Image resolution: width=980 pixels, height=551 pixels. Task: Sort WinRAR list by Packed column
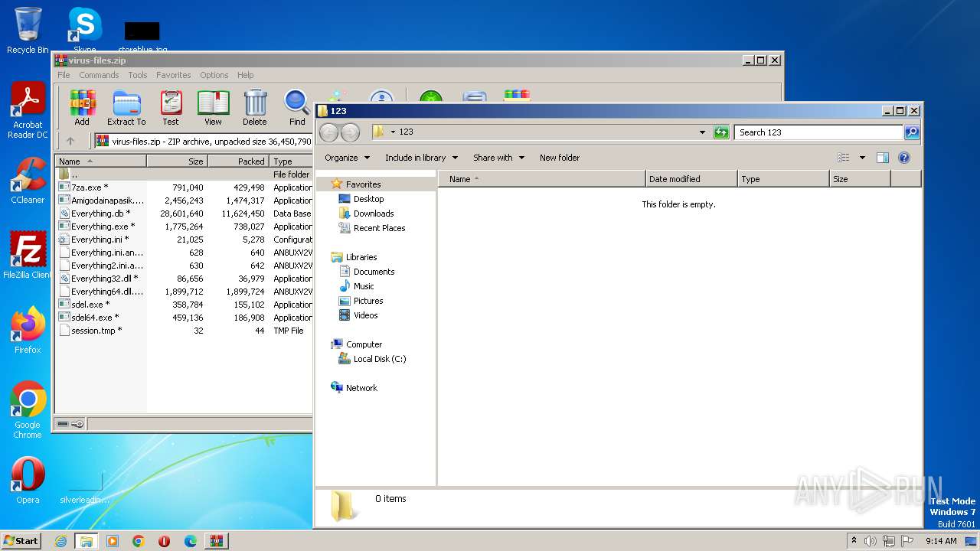pos(238,161)
